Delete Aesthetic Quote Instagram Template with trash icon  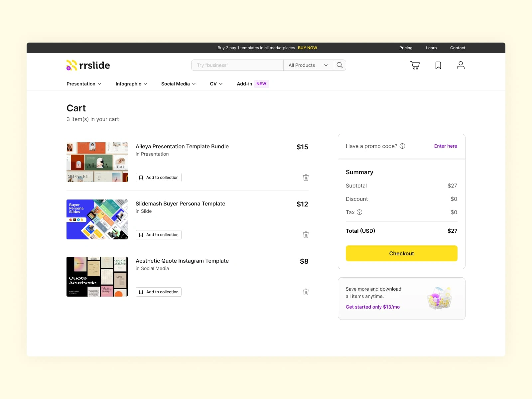click(306, 292)
